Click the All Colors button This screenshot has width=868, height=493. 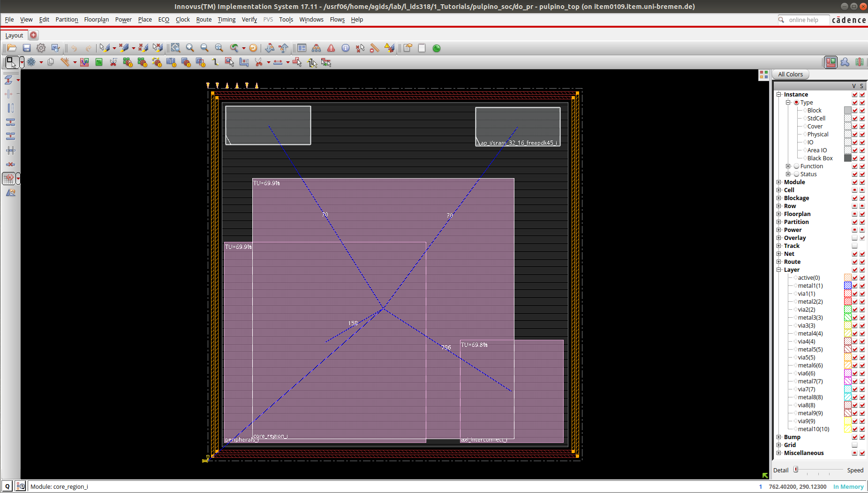click(790, 74)
